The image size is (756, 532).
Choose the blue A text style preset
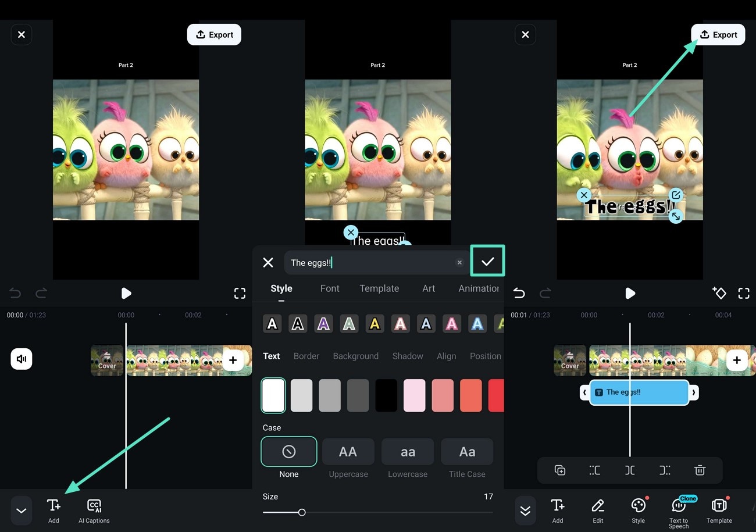click(x=477, y=324)
